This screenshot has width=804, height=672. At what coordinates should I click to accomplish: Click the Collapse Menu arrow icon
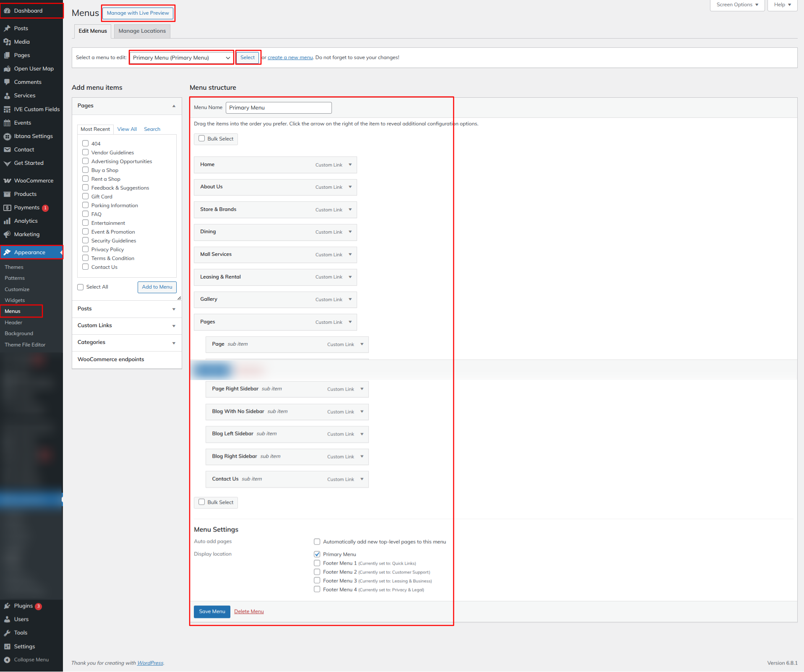click(x=7, y=660)
